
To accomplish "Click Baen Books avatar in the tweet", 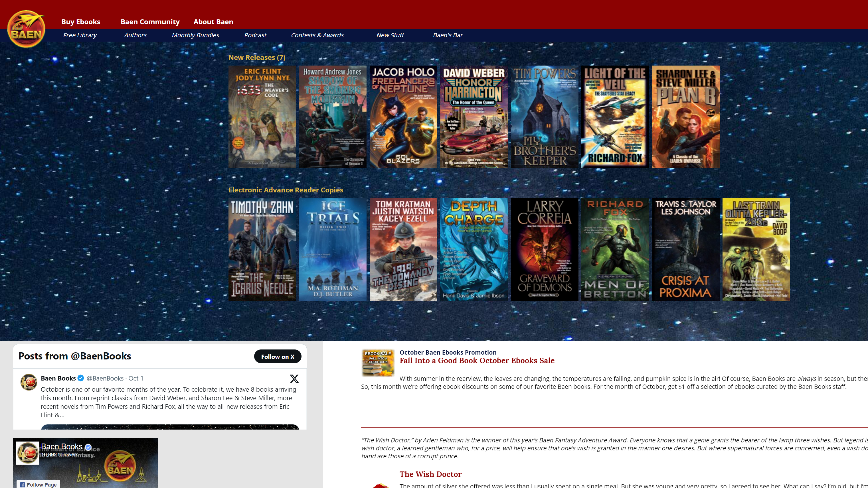I will pos(29,382).
